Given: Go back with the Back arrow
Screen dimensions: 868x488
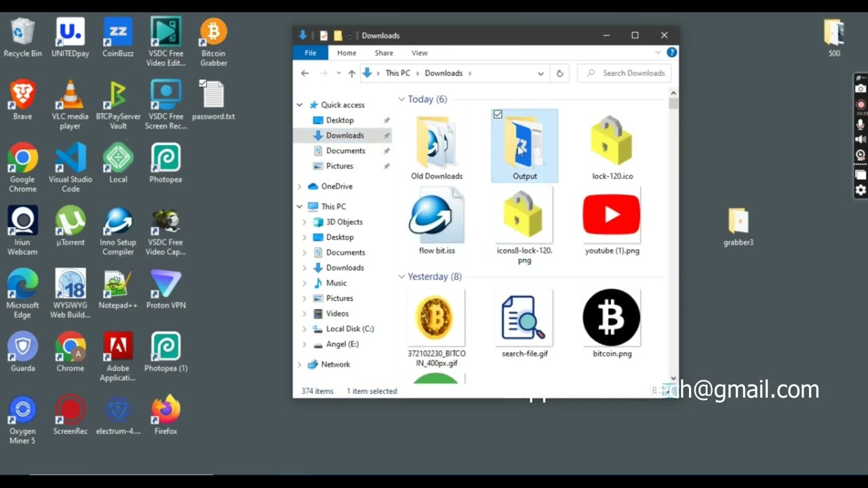Looking at the screenshot, I should (x=305, y=73).
